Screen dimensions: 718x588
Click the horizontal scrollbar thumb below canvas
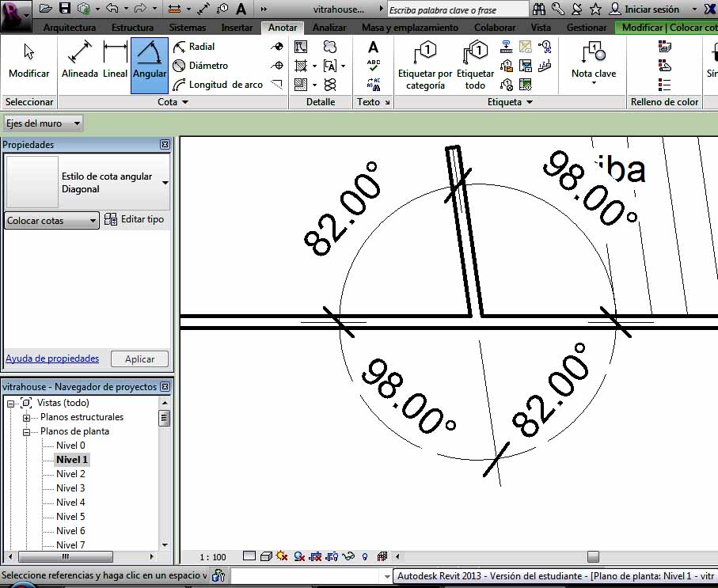click(x=593, y=556)
